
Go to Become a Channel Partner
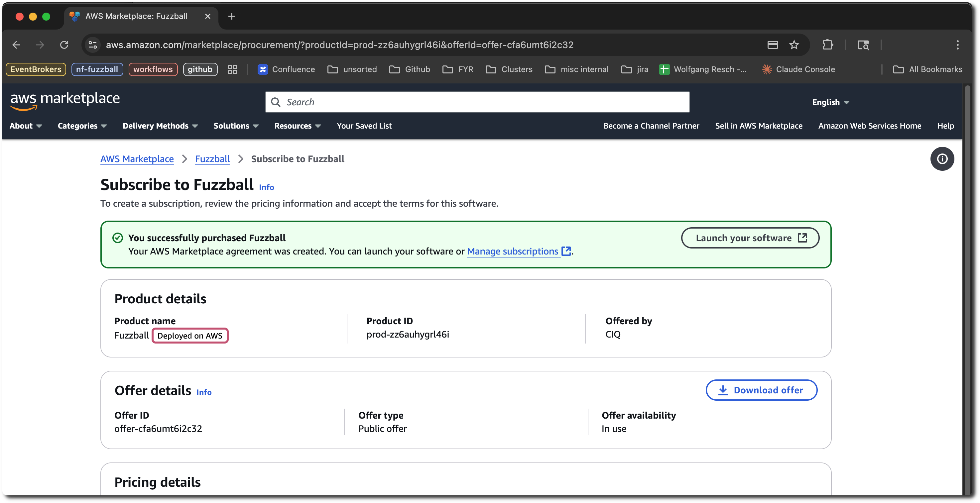(651, 126)
